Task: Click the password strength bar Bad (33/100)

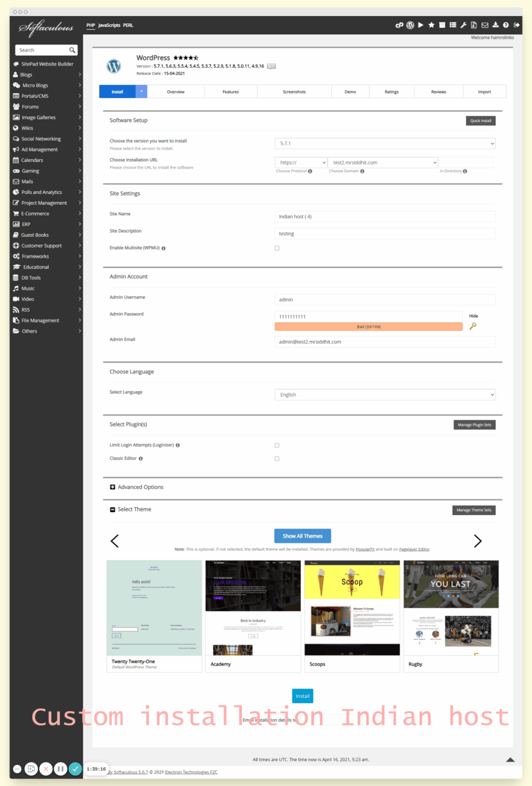Action: coord(369,327)
